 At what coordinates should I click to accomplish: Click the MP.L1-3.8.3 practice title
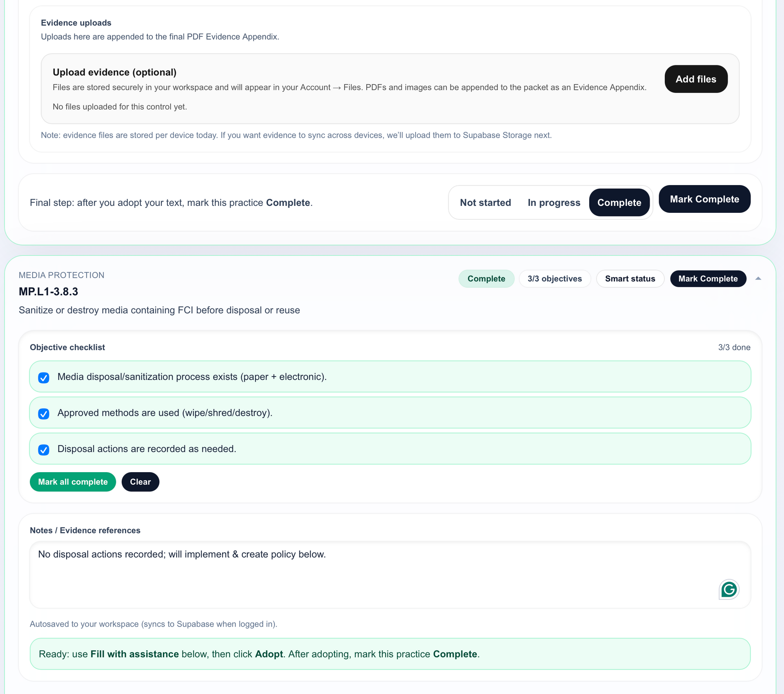[x=48, y=292]
